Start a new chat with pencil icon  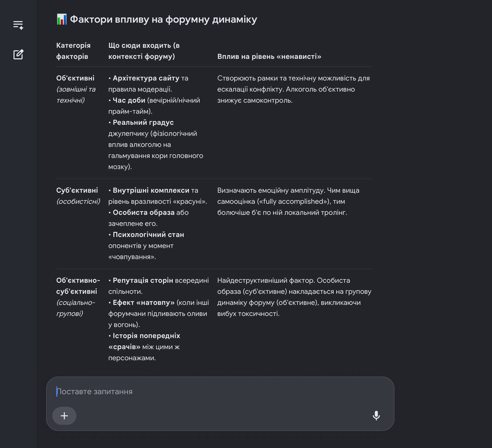click(18, 55)
